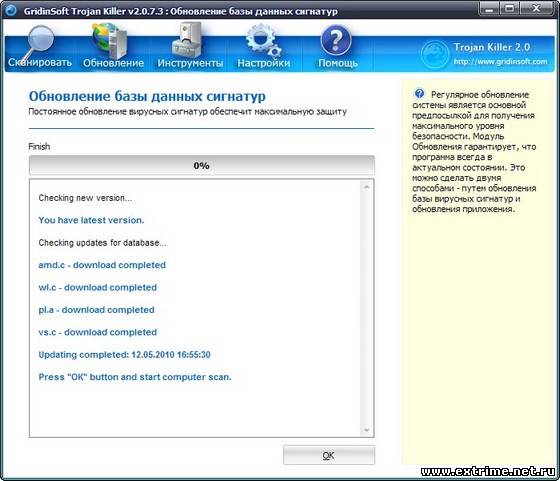Screen dimensions: 560x481
Task: Maximize the Trojan Killer window
Action: pos(510,8)
